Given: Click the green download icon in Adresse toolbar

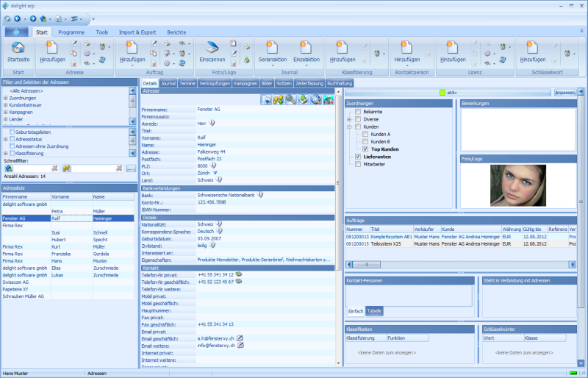Looking at the screenshot, I should tap(304, 99).
